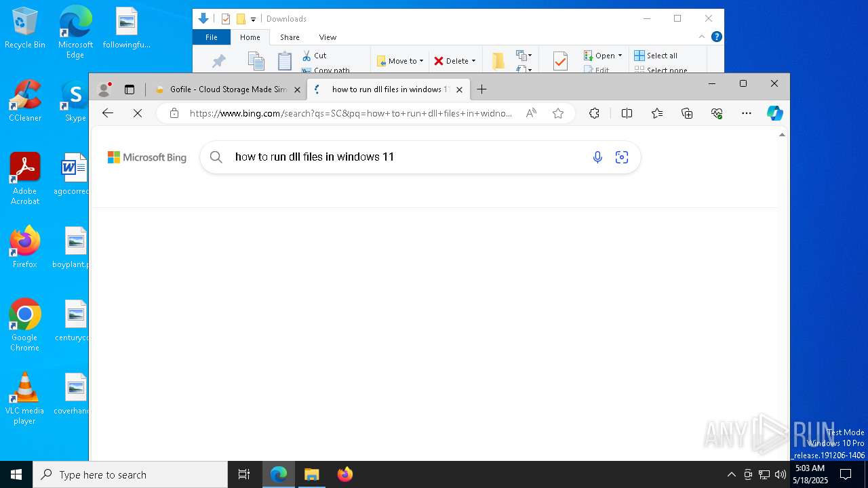Go back using the browser back arrow

pos(108,113)
